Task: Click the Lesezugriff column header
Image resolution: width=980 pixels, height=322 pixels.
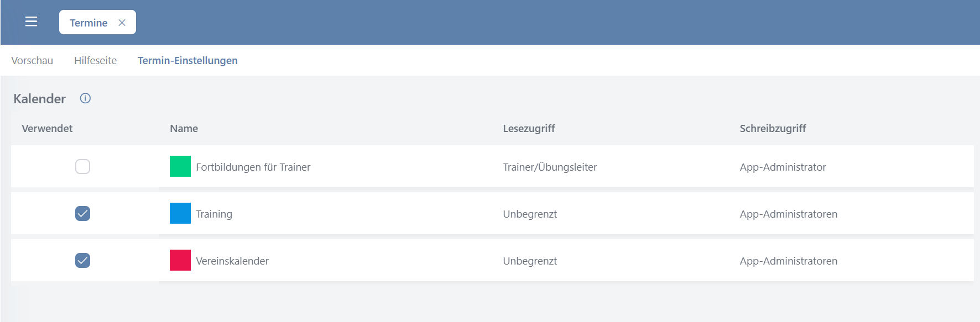Action: click(x=529, y=129)
